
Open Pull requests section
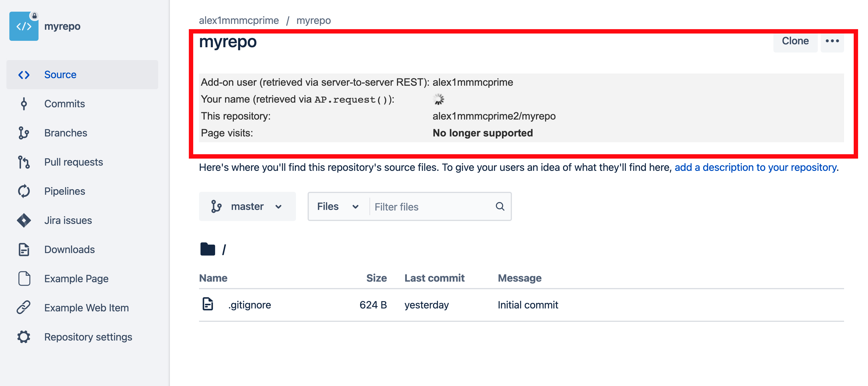click(82, 162)
